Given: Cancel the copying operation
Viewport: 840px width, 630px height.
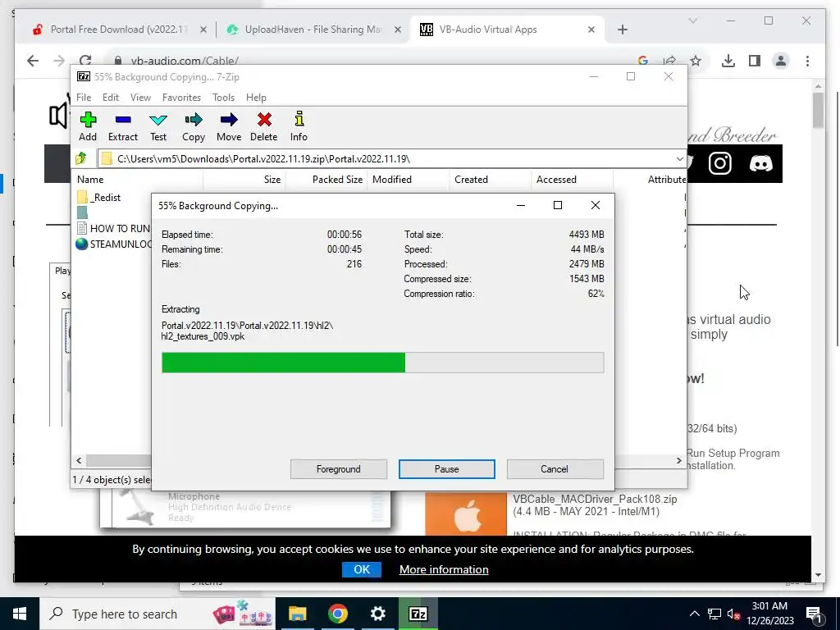Looking at the screenshot, I should 554,468.
